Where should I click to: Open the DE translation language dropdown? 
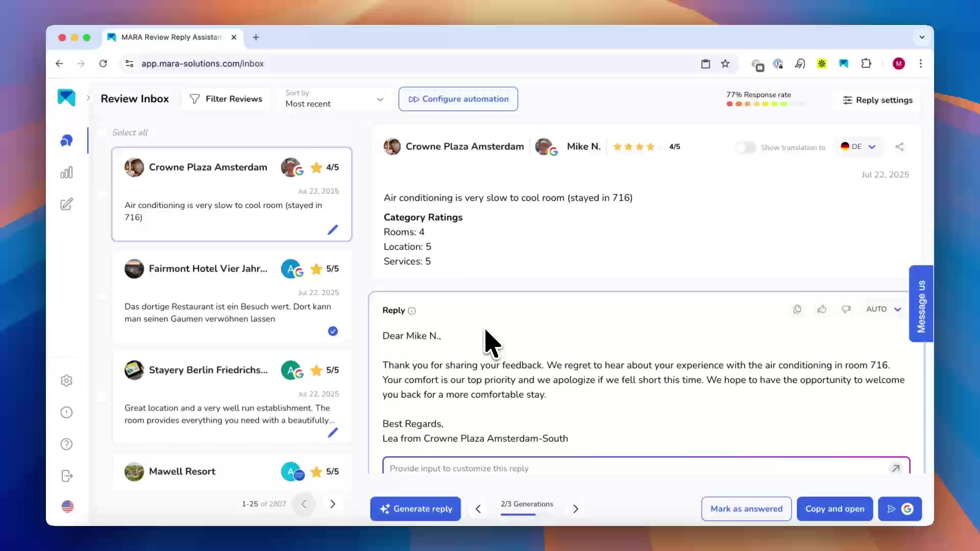point(859,146)
